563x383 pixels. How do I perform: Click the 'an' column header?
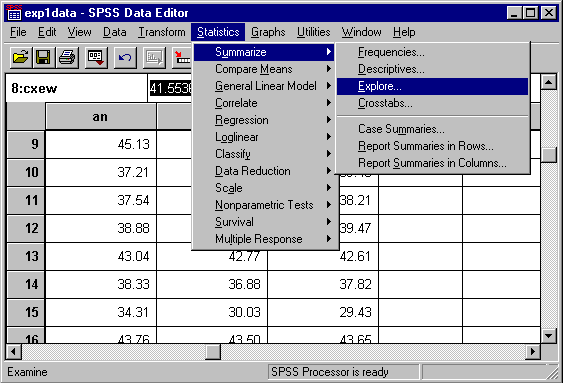point(101,117)
